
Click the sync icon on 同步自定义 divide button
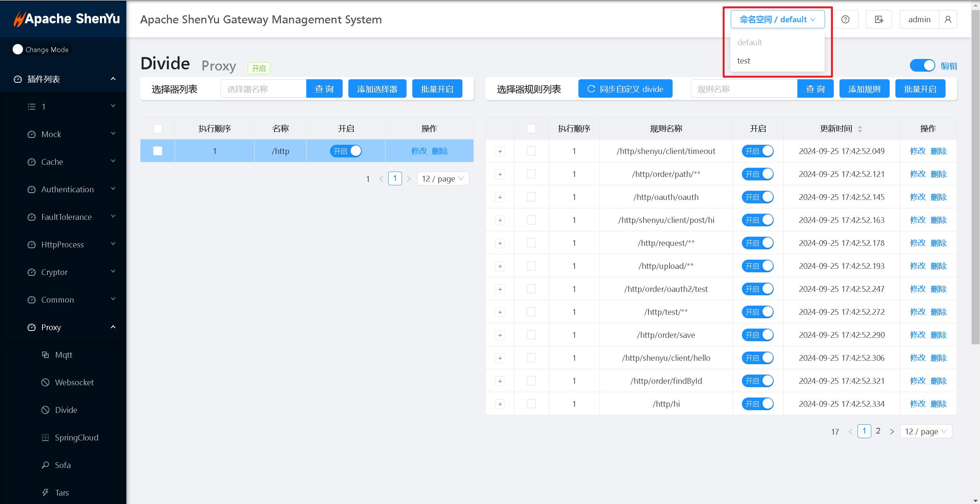click(591, 89)
